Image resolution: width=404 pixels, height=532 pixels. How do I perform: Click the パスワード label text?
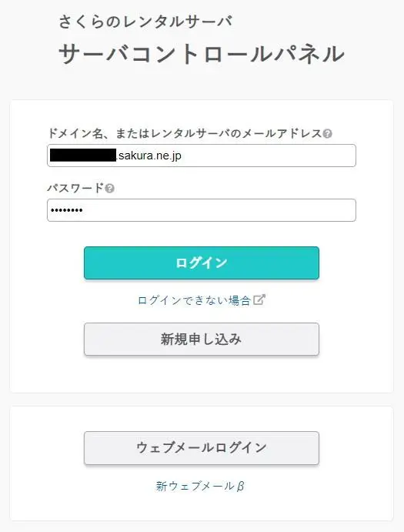[x=75, y=188]
